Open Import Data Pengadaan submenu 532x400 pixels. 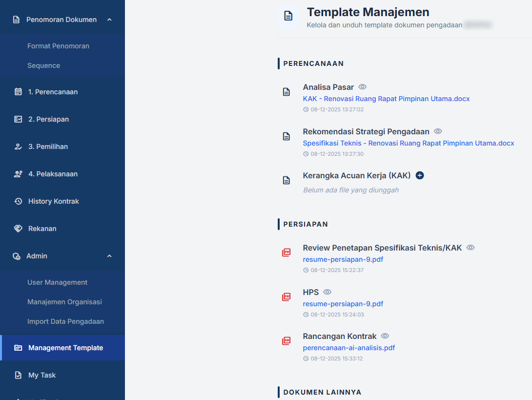click(65, 321)
